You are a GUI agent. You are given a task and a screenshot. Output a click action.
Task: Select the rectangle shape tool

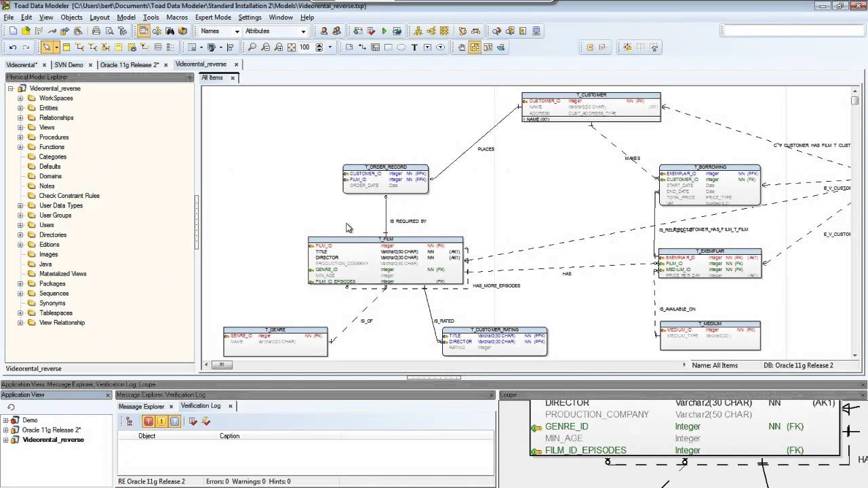pyautogui.click(x=389, y=47)
